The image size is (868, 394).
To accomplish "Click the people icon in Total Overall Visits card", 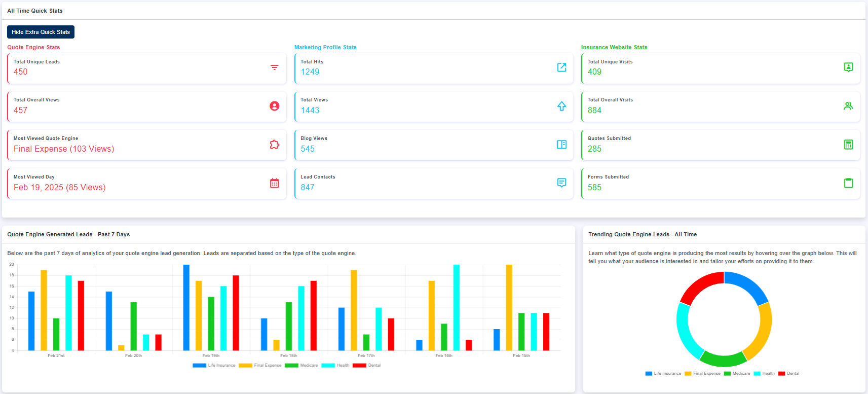I will tap(848, 106).
